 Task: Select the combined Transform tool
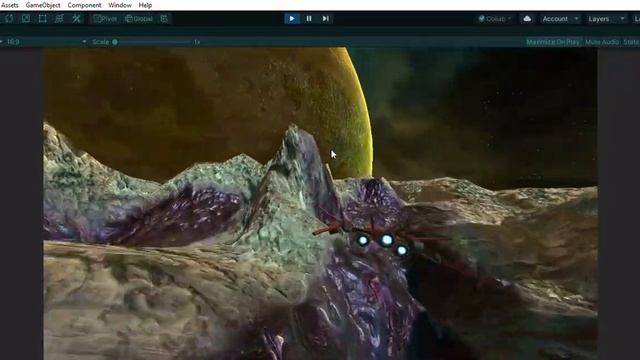point(59,19)
